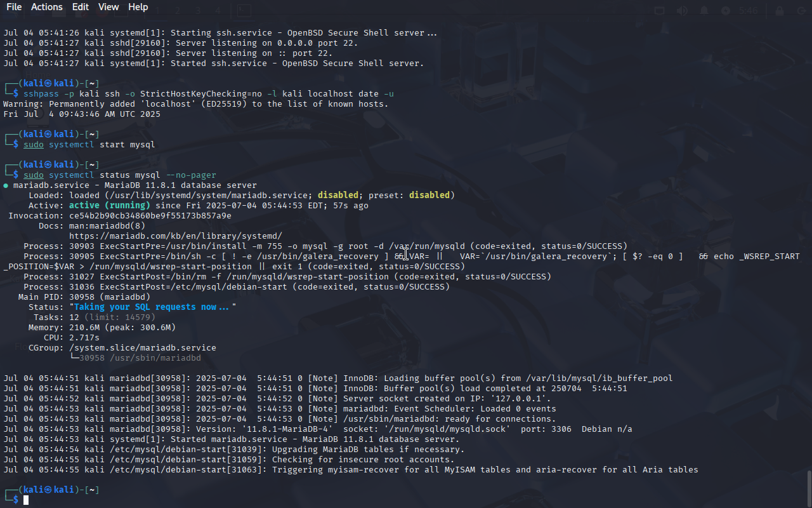Click the power manager lightning icon
The height and width of the screenshot is (508, 812).
pos(726,11)
